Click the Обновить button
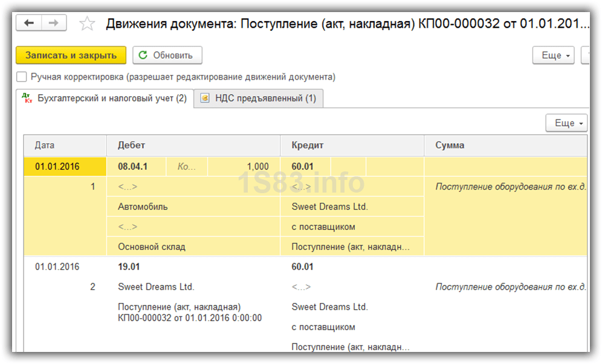The width and height of the screenshot is (602, 364). pyautogui.click(x=167, y=55)
